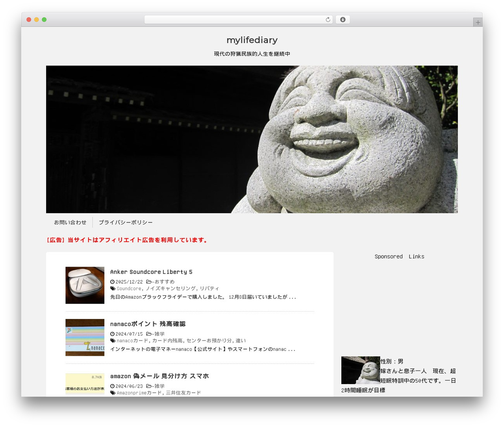This screenshot has width=504, height=427.
Task: Open お問い合わせ menu item
Action: click(70, 223)
